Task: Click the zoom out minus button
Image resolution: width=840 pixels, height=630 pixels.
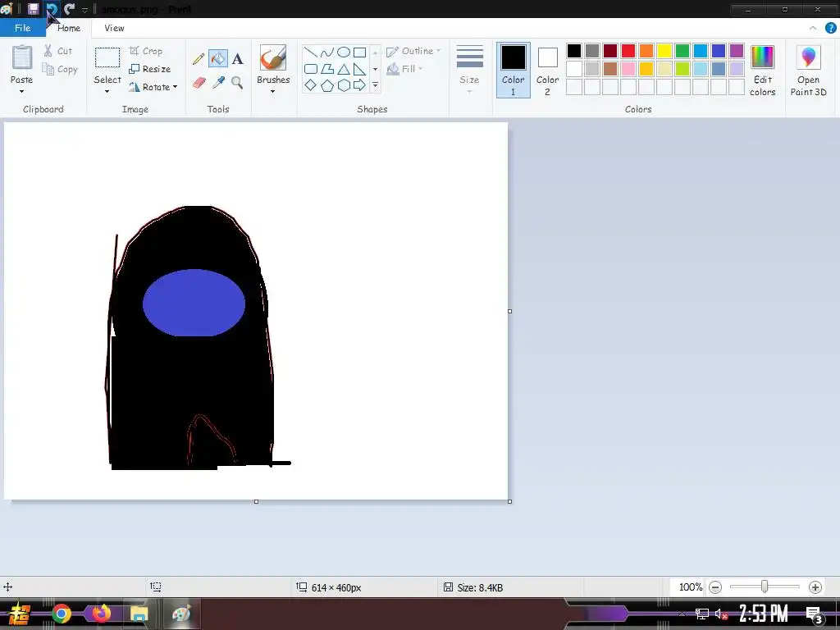Action: (x=714, y=587)
